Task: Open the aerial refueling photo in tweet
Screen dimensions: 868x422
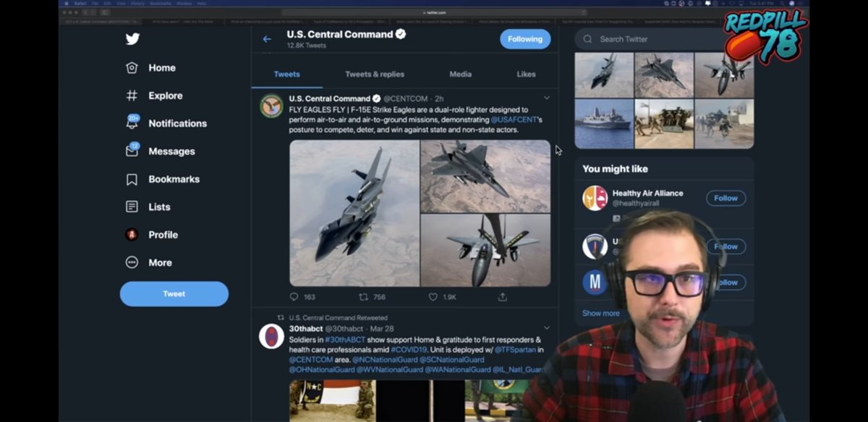Action: 485,250
